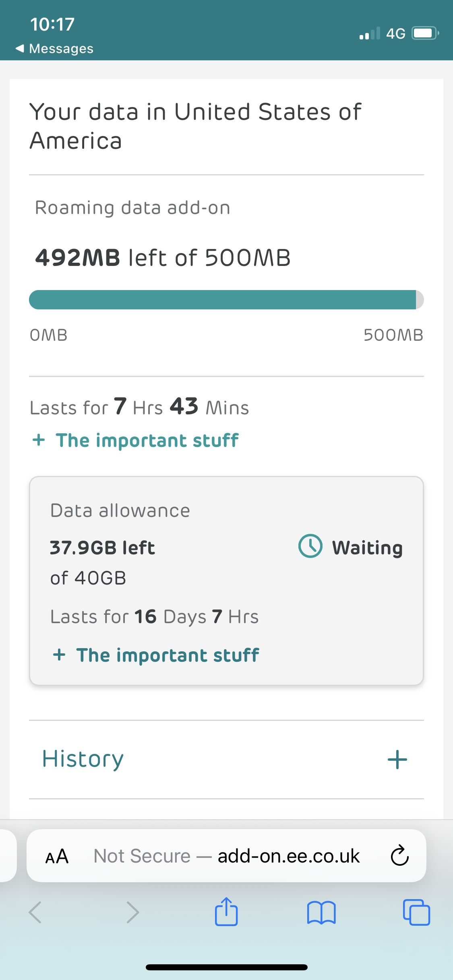This screenshot has height=980, width=453.
Task: Tap the 492MB left of 500MB text
Action: click(x=163, y=257)
